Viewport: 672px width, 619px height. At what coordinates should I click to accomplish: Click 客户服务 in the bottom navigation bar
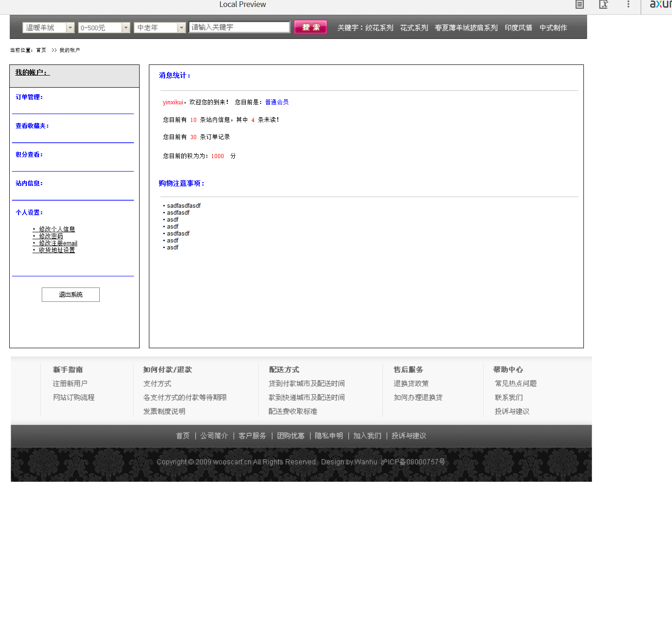click(252, 436)
